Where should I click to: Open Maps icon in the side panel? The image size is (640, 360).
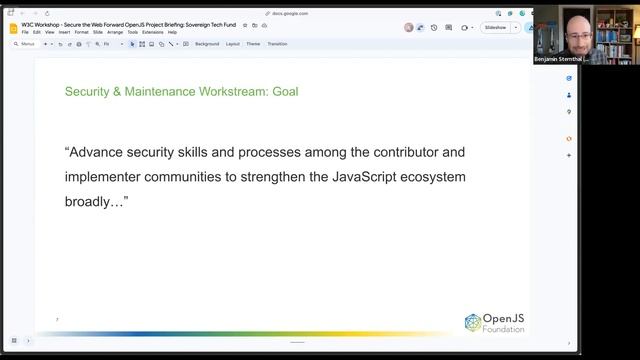click(x=569, y=112)
